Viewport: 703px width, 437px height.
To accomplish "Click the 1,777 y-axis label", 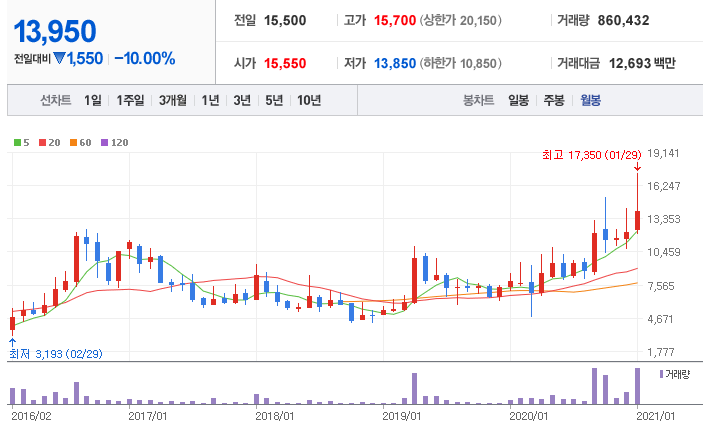I will pos(661,352).
